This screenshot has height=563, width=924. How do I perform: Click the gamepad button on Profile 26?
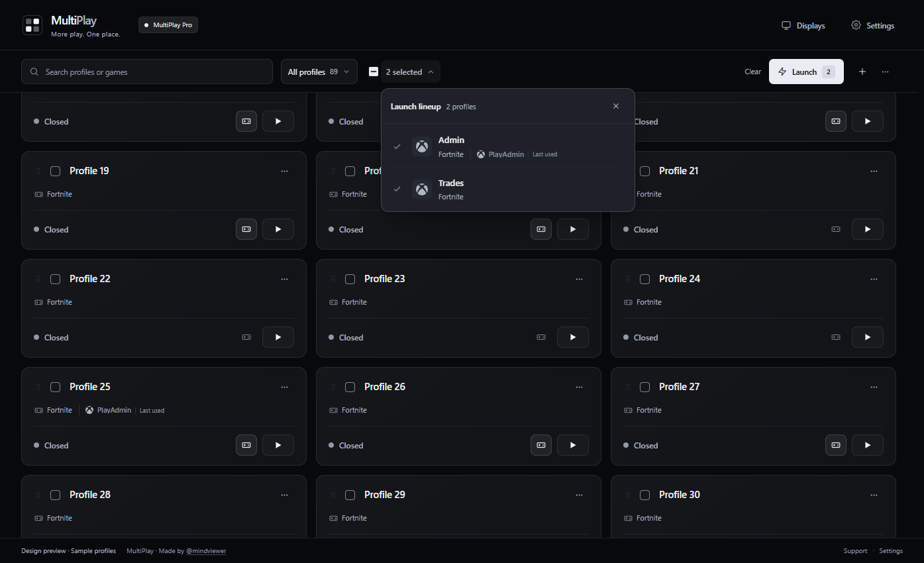541,445
